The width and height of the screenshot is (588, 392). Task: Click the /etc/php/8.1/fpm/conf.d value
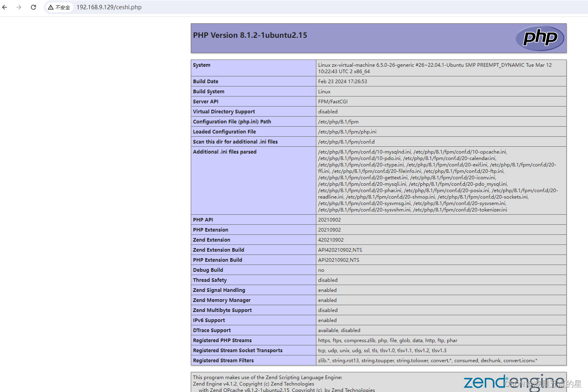346,142
